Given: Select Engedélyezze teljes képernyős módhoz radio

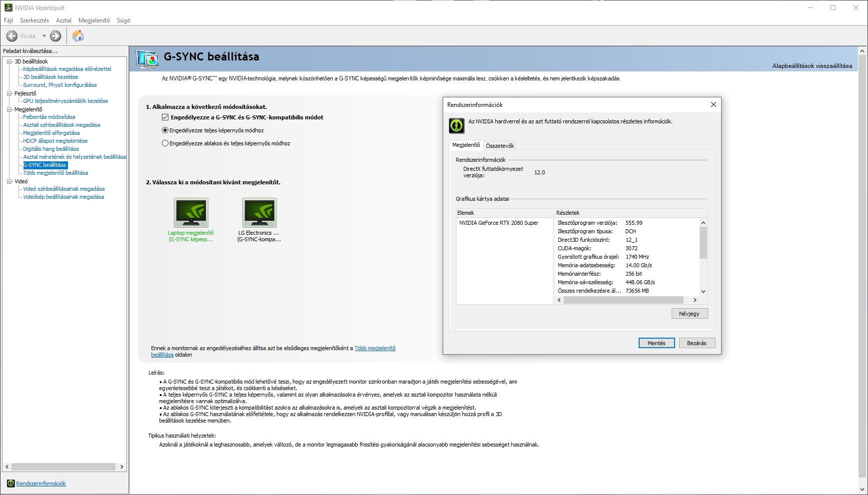Looking at the screenshot, I should tap(165, 130).
